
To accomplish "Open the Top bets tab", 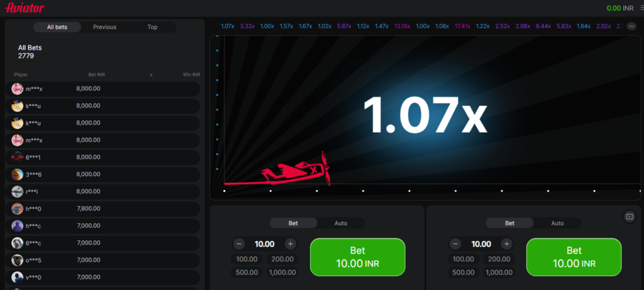I will 152,27.
